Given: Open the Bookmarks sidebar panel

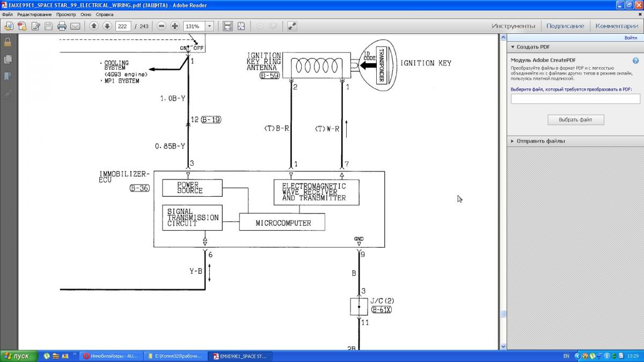Looking at the screenshot, I should click(8, 77).
